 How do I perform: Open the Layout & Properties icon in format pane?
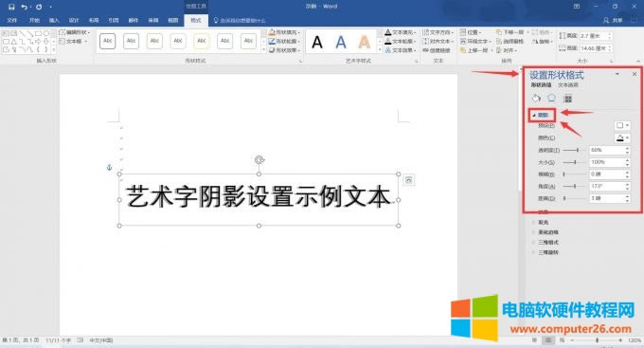click(x=567, y=99)
